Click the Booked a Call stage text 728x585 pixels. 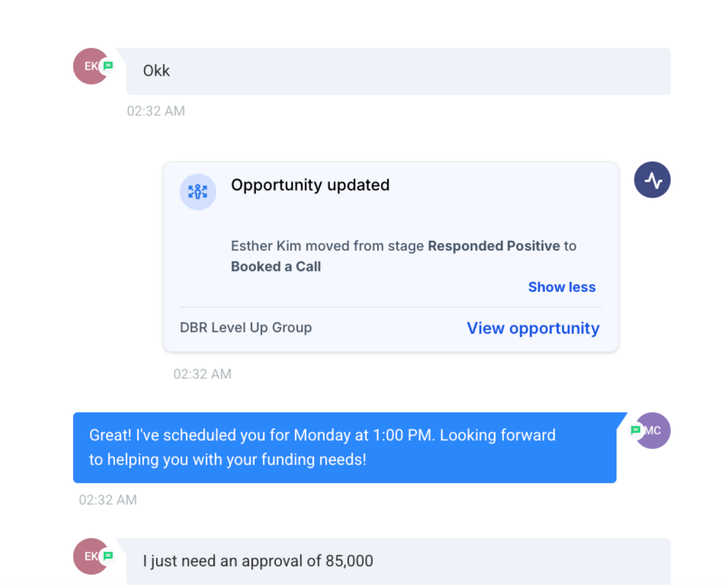276,267
